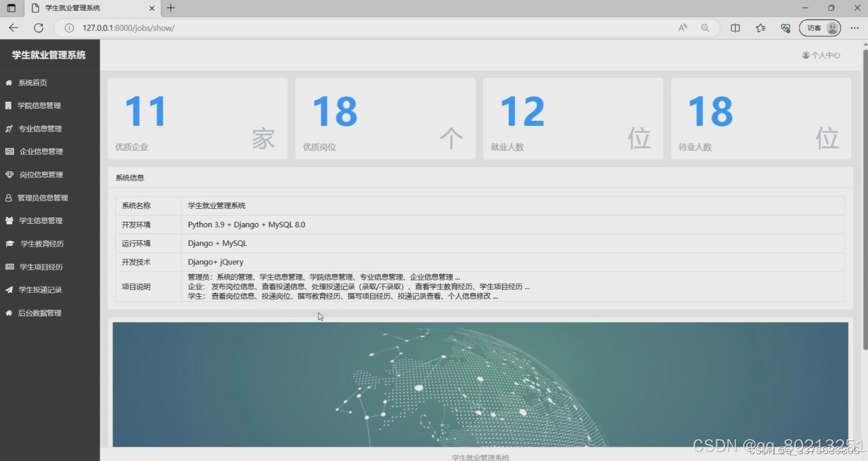Click the building icon beside 学院信息管理
The width and height of the screenshot is (868, 461).
tap(8, 106)
